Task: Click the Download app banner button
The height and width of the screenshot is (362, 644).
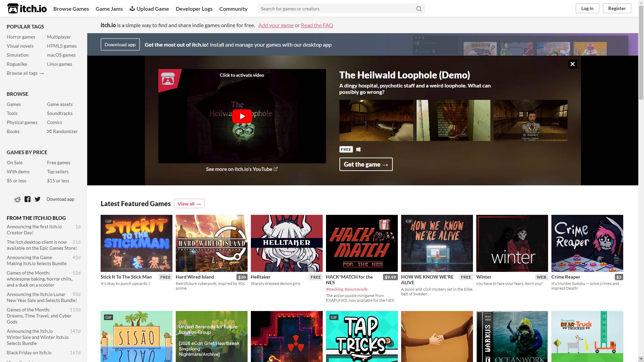Action: [x=120, y=45]
